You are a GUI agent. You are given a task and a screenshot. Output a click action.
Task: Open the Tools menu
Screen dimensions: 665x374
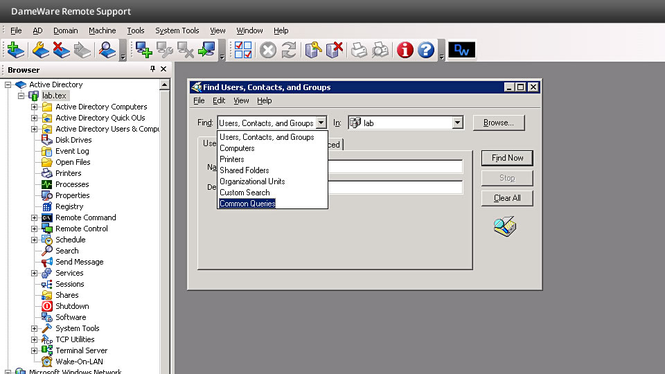136,31
